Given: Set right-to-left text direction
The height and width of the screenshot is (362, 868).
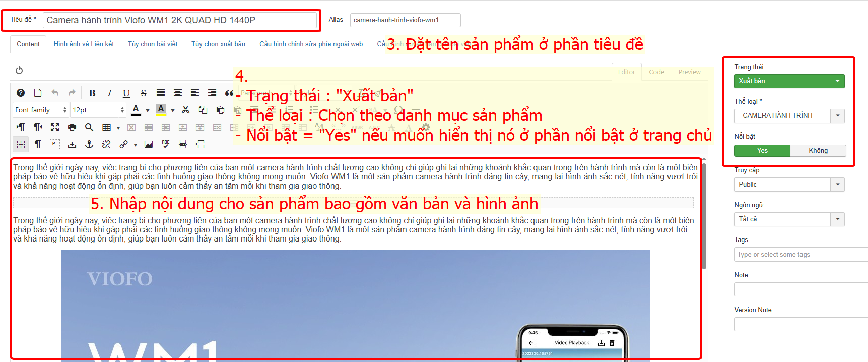Looking at the screenshot, I should (38, 127).
